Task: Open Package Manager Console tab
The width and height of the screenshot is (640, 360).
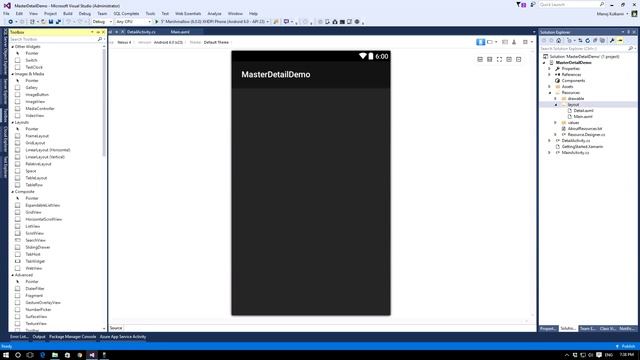Action: (72, 337)
